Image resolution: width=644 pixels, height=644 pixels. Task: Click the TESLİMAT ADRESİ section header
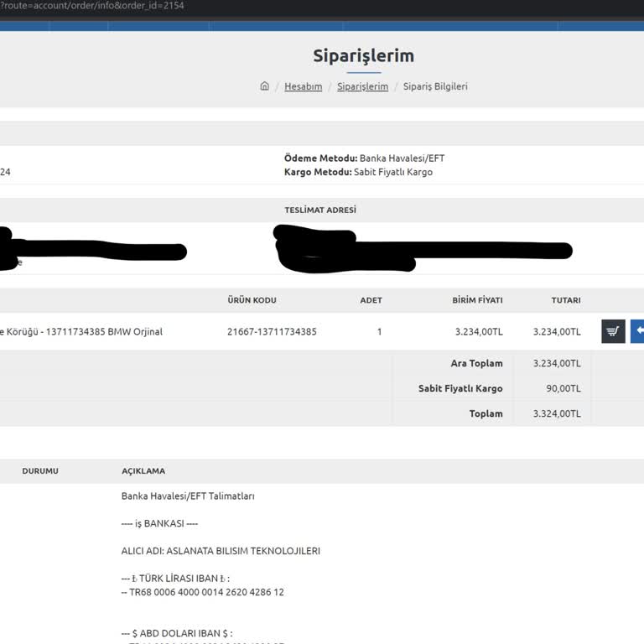[319, 210]
